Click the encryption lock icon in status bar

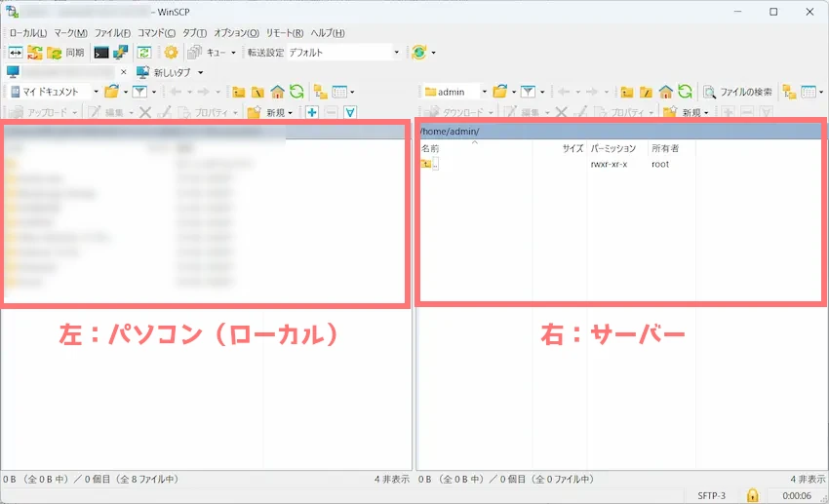pyautogui.click(x=752, y=495)
